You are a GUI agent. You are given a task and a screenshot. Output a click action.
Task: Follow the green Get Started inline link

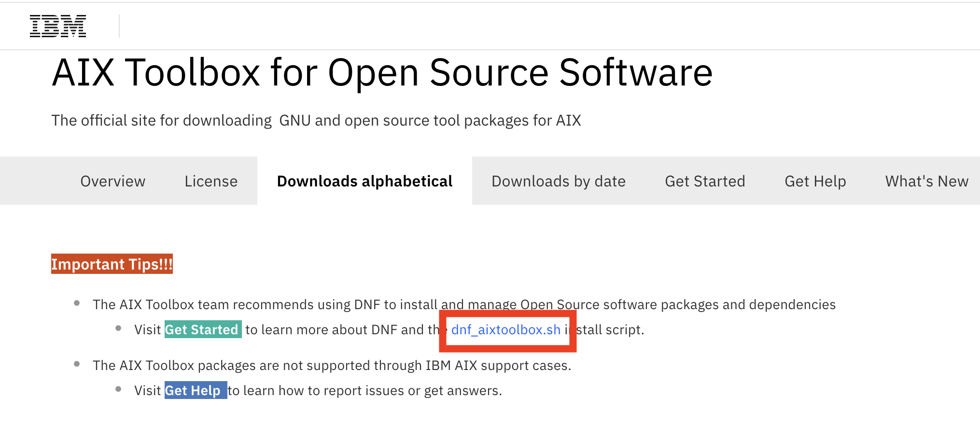203,329
